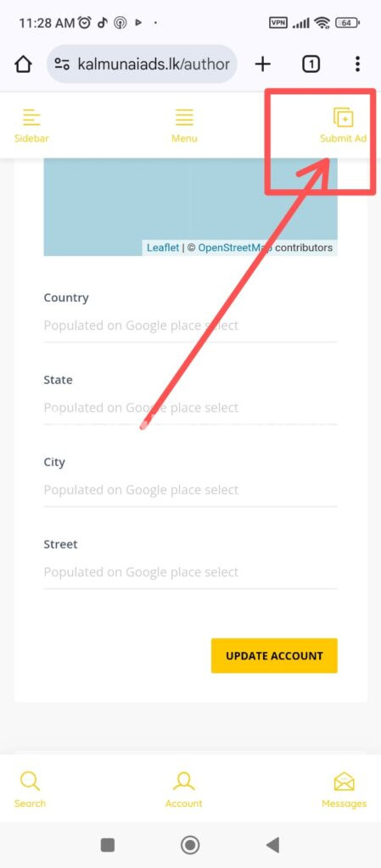Tap the site info icon in address bar
The image size is (381, 868).
[62, 64]
